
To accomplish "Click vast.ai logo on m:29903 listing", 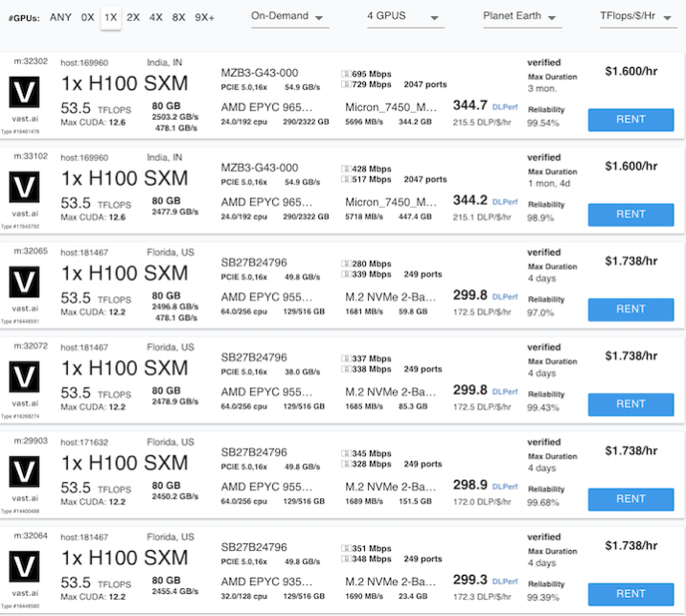I will click(x=24, y=471).
